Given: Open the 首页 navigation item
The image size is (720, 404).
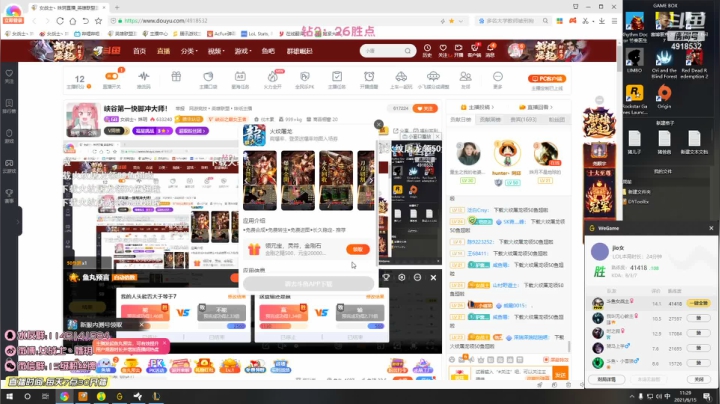Looking at the screenshot, I should pyautogui.click(x=140, y=51).
